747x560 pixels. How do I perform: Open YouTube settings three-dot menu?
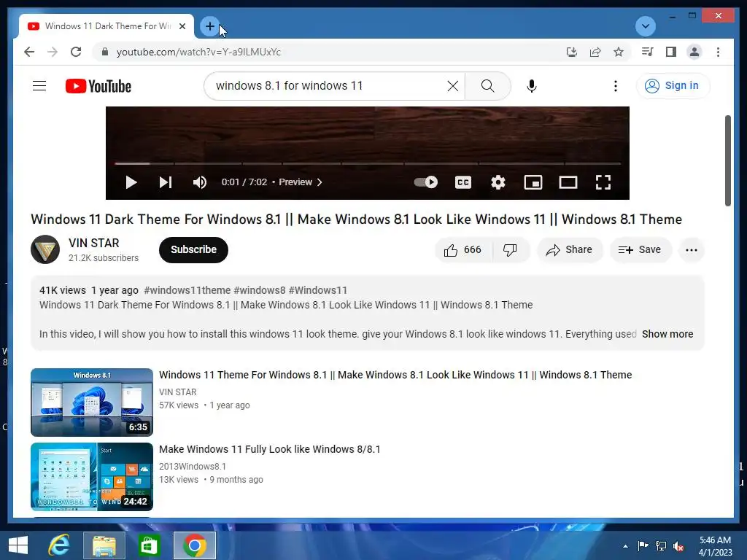point(616,86)
